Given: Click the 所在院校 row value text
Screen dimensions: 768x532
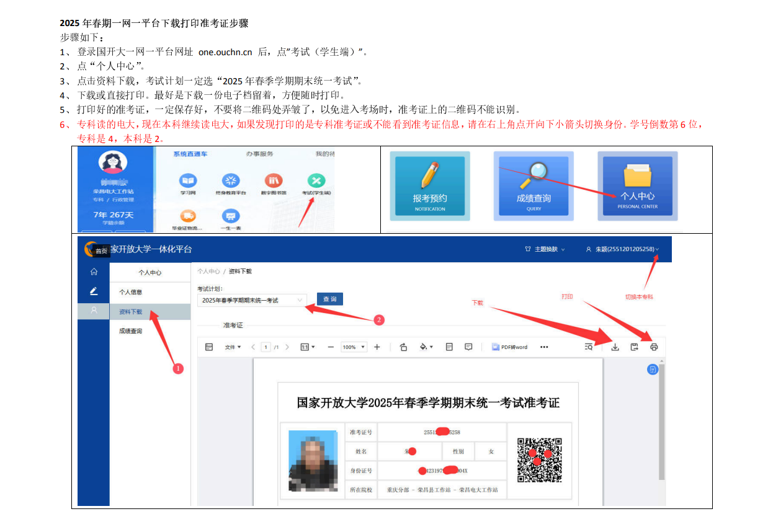Looking at the screenshot, I should click(442, 490).
